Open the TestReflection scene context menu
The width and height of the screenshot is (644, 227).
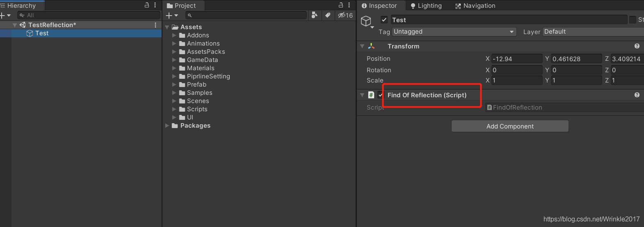[155, 25]
